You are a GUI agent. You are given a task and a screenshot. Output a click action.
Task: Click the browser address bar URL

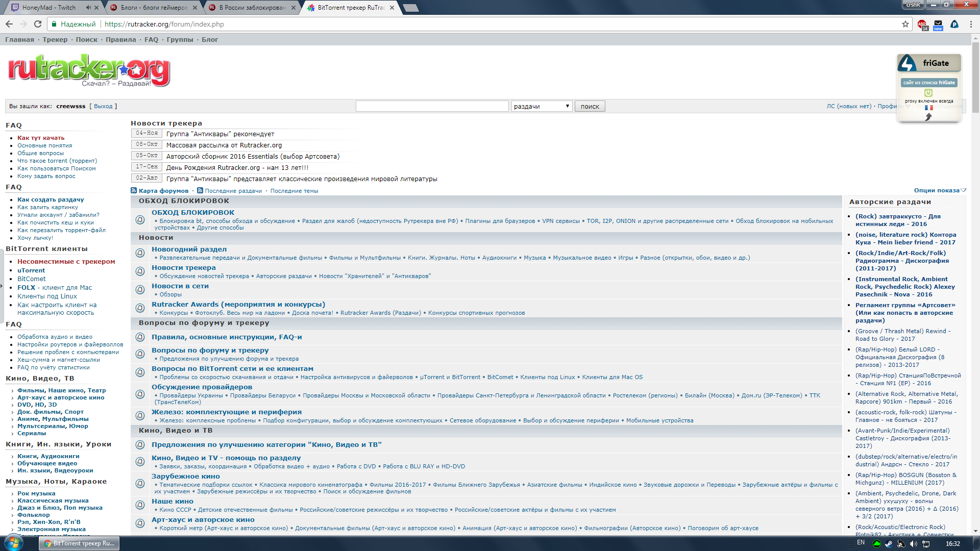click(x=164, y=24)
